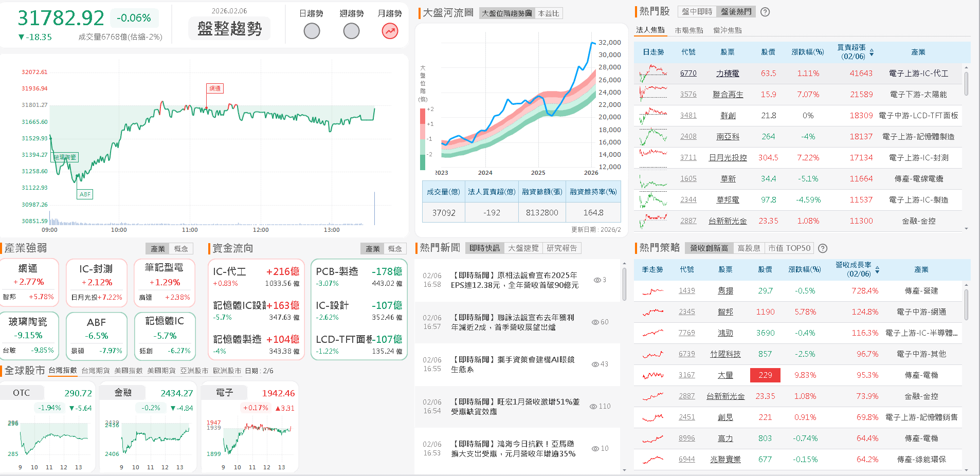The image size is (980, 476).
Task: Open the 研究報告 tab in 熱門新聞
Action: 562,247
